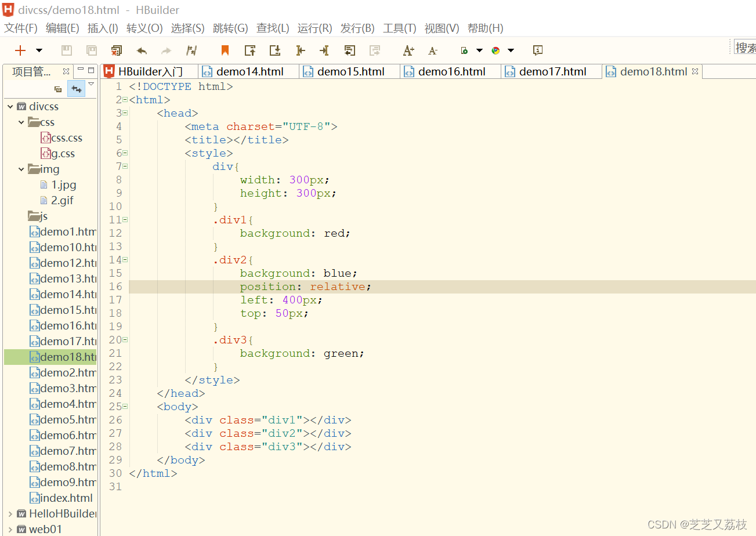756x536 pixels.
Task: Select index.html in project tree
Action: (62, 498)
